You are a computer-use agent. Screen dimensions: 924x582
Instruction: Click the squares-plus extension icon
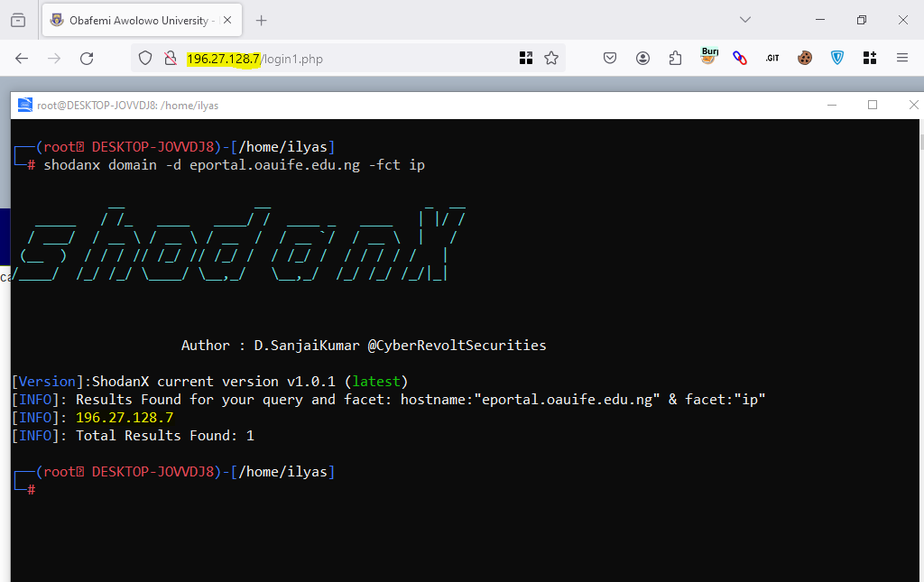point(869,58)
